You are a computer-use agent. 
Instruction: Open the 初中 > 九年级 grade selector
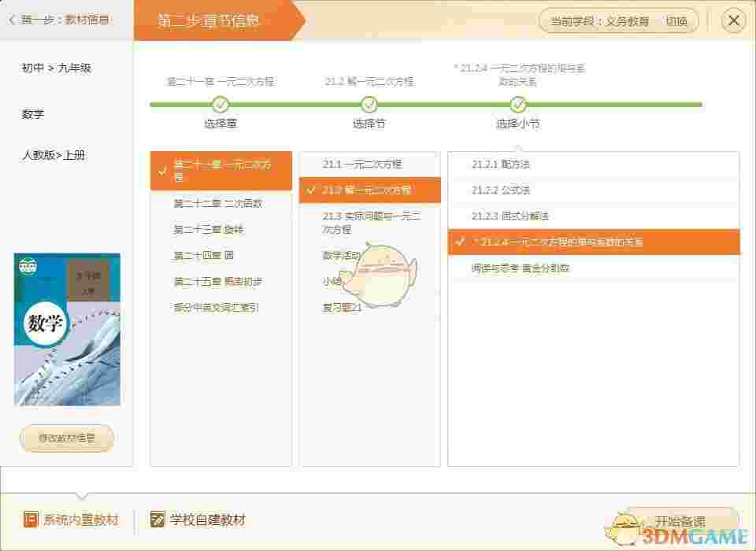pyautogui.click(x=55, y=68)
